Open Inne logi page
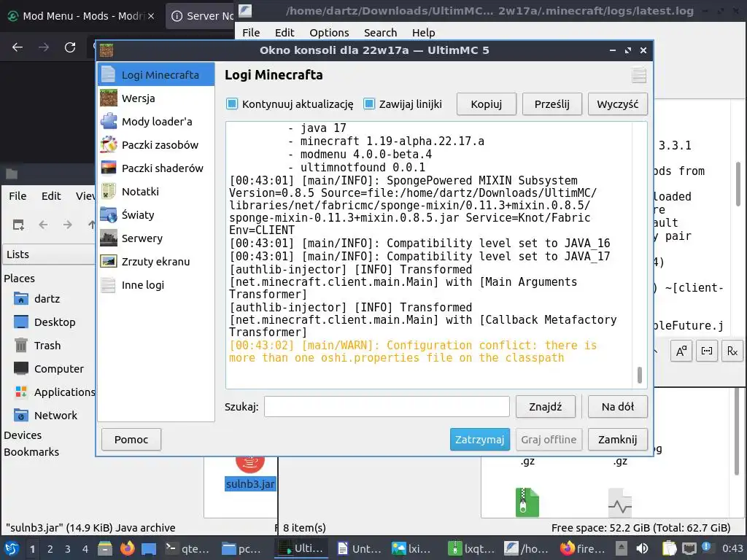This screenshot has width=747, height=560. [156, 285]
